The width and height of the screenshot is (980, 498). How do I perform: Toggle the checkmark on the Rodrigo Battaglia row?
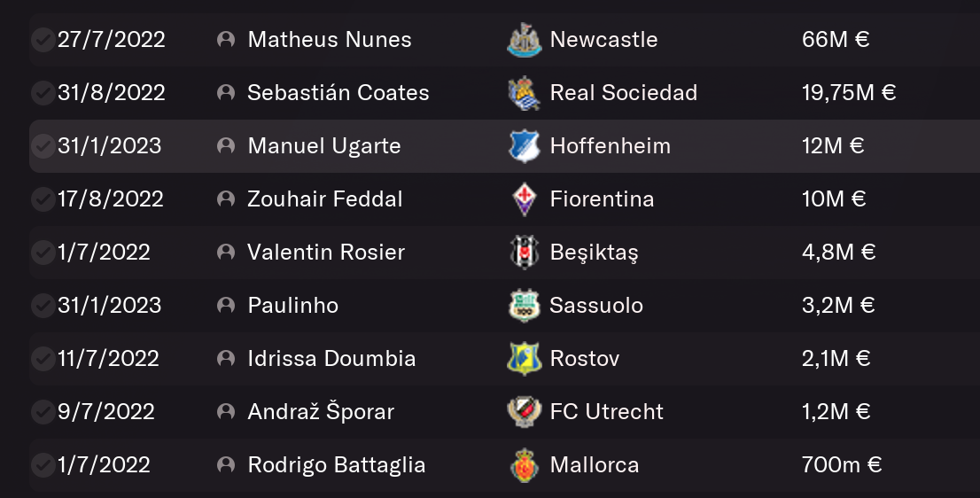click(x=43, y=465)
